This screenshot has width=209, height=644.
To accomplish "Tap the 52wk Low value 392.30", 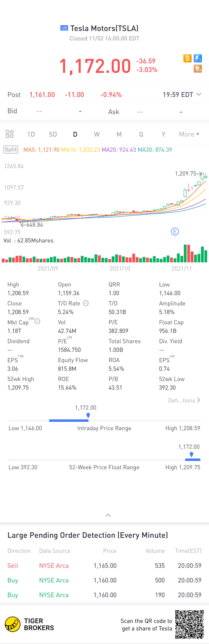I will [167, 388].
